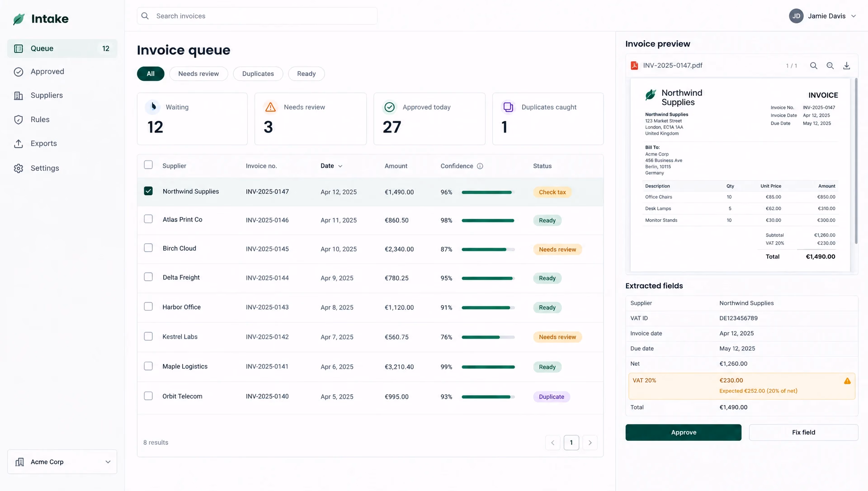868x491 pixels.
Task: Click the invoice preview scrollbar
Action: point(856,161)
